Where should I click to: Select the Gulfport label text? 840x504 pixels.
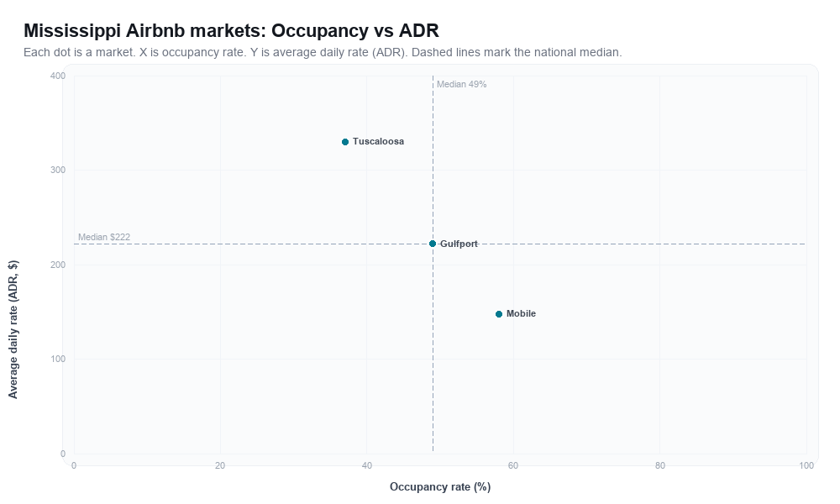pos(459,244)
